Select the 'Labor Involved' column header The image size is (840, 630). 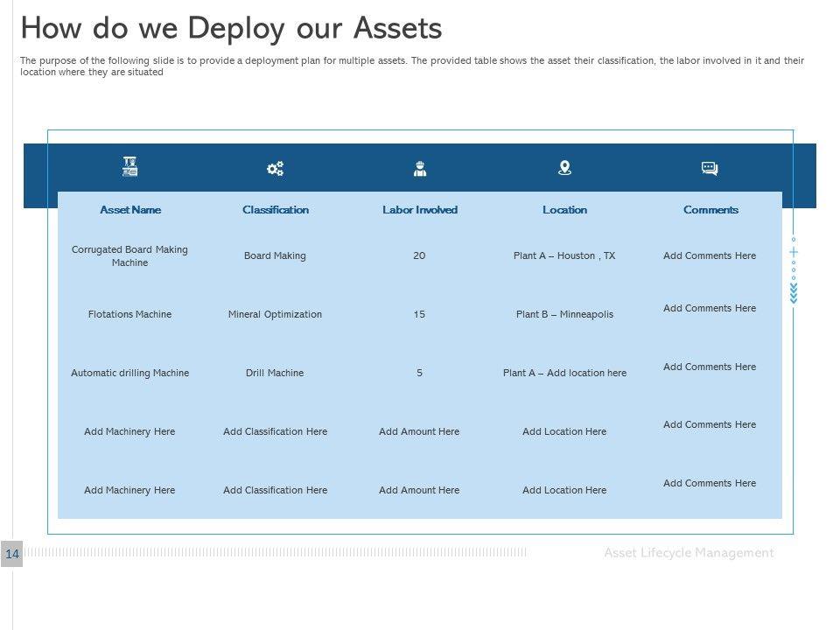pos(420,210)
